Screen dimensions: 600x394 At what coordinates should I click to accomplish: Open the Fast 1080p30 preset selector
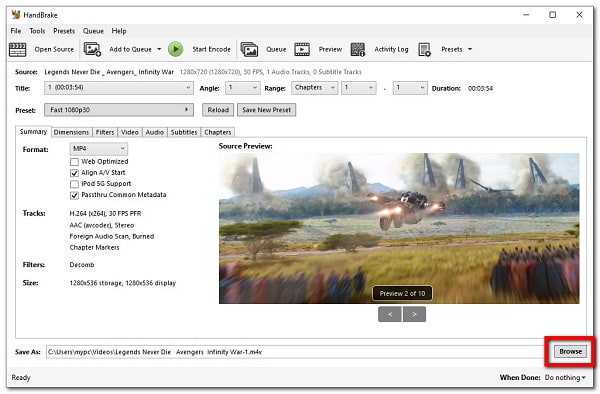pos(119,110)
